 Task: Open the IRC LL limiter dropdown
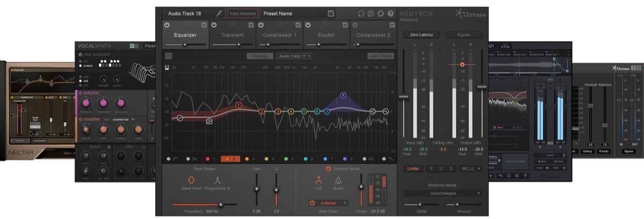tap(471, 169)
